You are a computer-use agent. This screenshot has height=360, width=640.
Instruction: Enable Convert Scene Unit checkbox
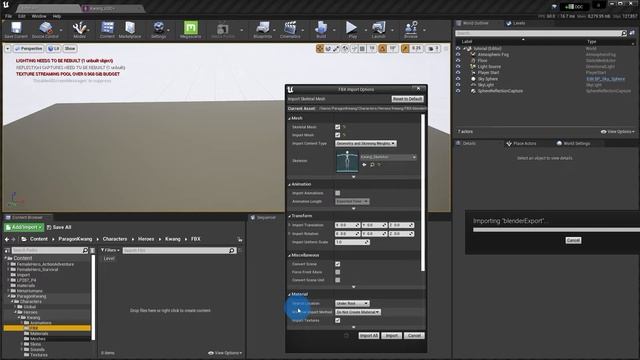tap(338, 280)
